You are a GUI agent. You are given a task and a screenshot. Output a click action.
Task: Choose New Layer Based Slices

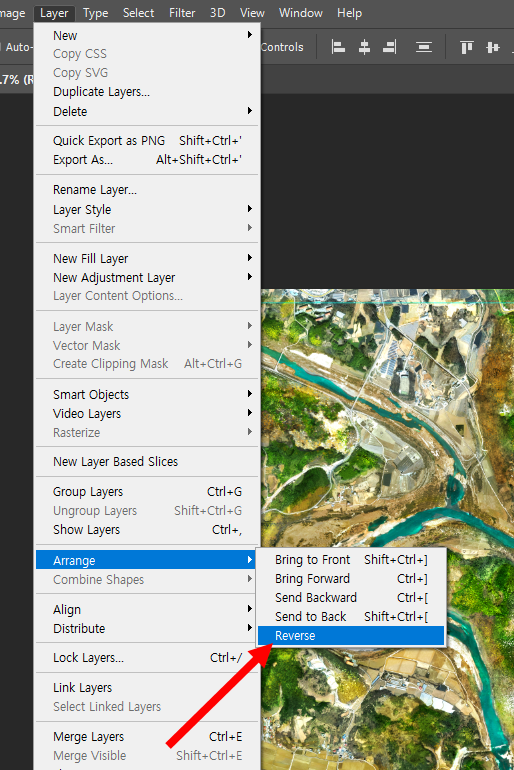147,462
